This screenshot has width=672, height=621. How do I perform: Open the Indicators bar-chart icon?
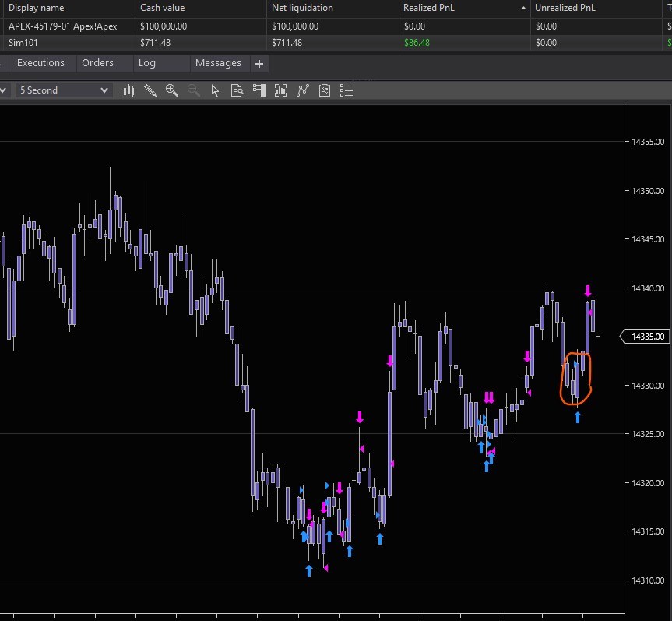[x=281, y=90]
